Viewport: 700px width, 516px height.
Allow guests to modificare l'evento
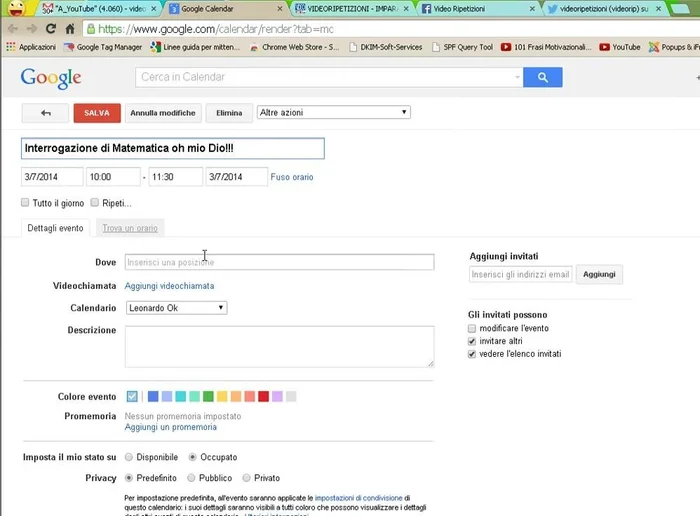[472, 329]
